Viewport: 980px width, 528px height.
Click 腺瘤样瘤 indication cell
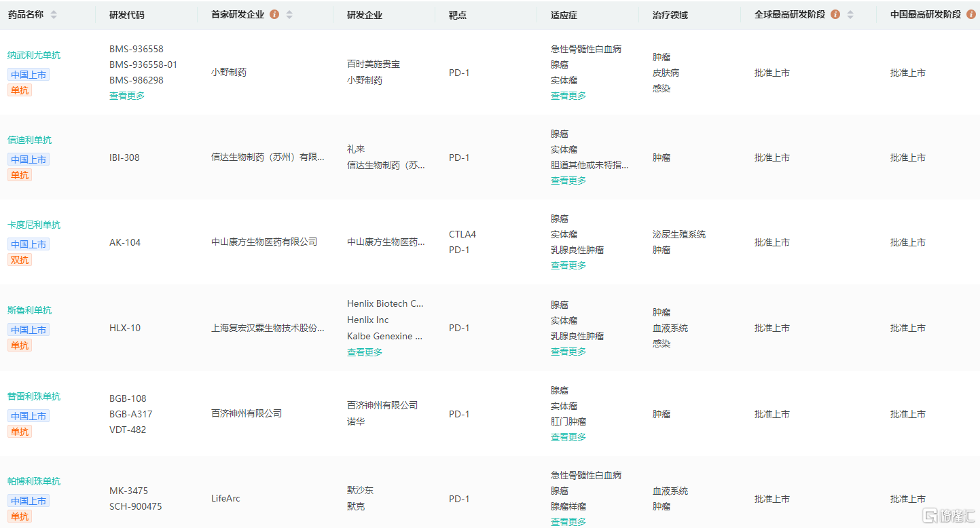tap(568, 506)
